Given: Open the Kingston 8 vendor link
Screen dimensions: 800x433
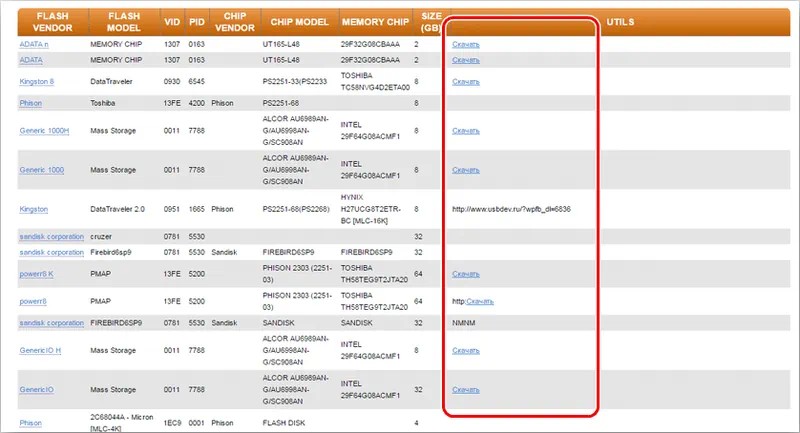Looking at the screenshot, I should [37, 82].
